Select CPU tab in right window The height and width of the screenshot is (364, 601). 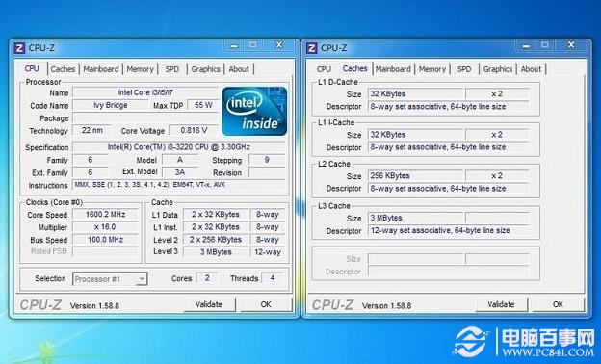point(324,69)
